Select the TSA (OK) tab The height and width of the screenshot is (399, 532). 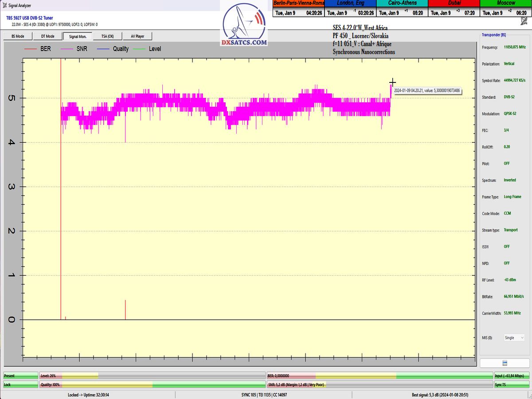click(107, 36)
